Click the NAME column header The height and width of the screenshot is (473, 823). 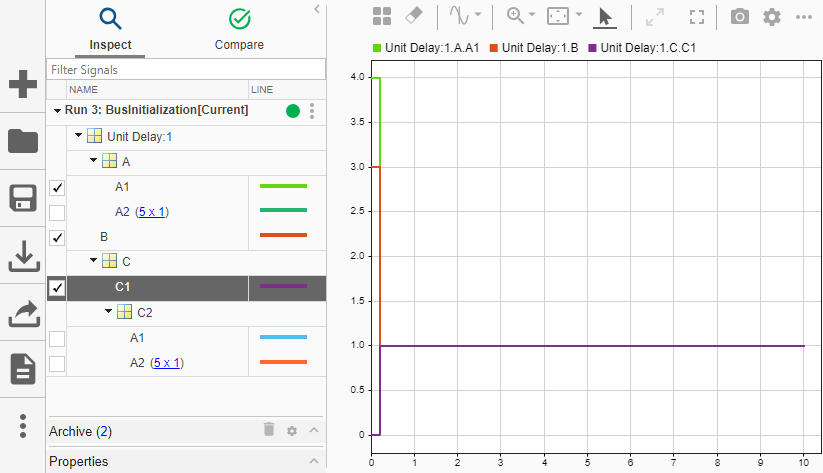[157, 90]
